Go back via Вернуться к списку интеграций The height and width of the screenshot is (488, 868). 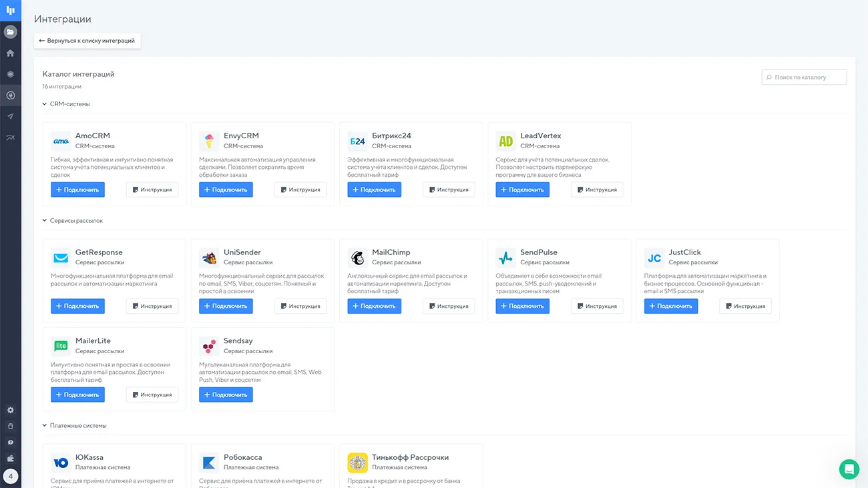tap(87, 41)
